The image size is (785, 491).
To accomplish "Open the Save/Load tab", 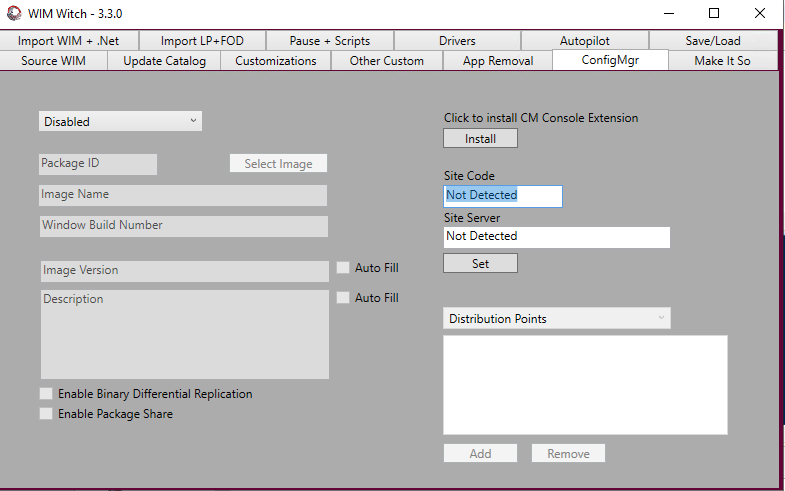I will [x=713, y=41].
